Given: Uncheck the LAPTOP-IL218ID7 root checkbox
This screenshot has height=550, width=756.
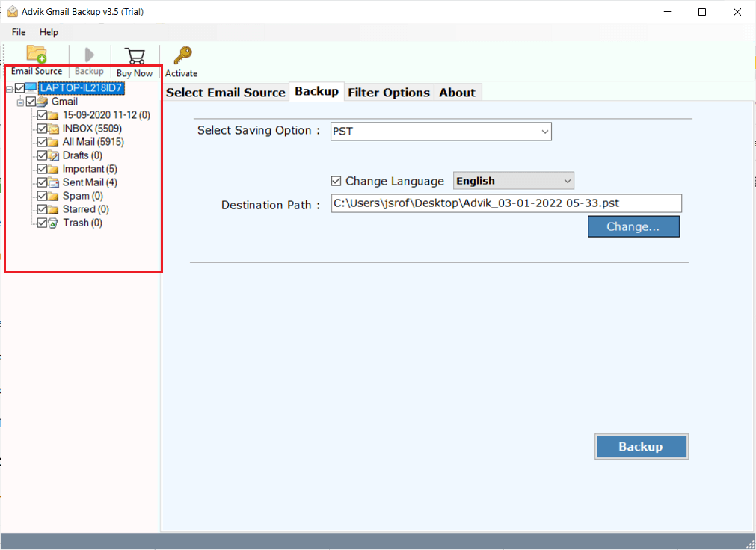Looking at the screenshot, I should click(x=19, y=87).
